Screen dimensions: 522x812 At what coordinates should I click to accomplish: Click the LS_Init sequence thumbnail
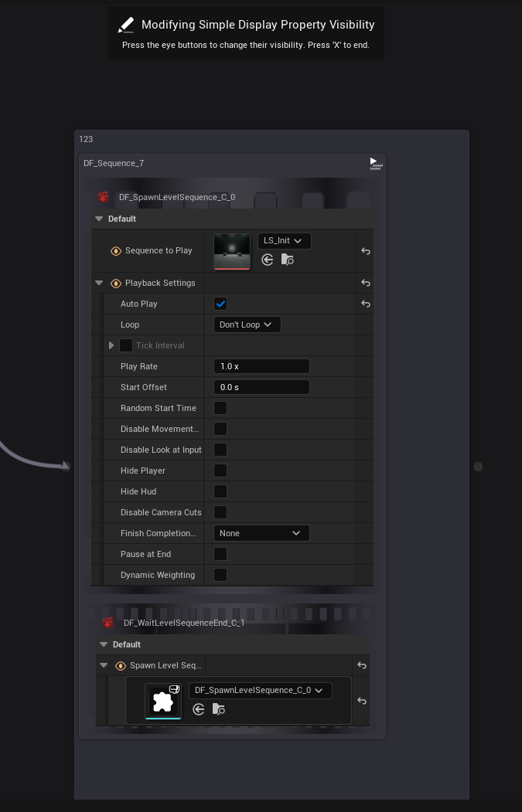pos(231,251)
